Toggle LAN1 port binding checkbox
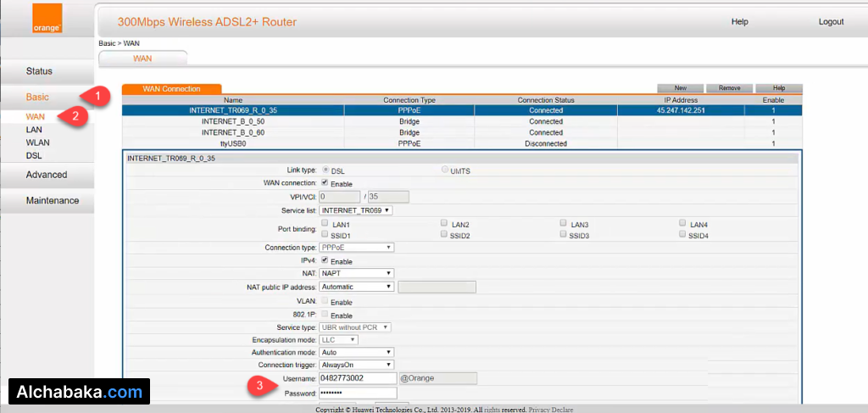 point(325,223)
